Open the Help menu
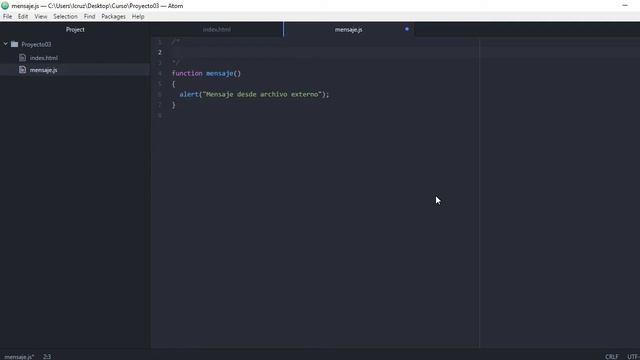The image size is (640, 360). pyautogui.click(x=138, y=16)
